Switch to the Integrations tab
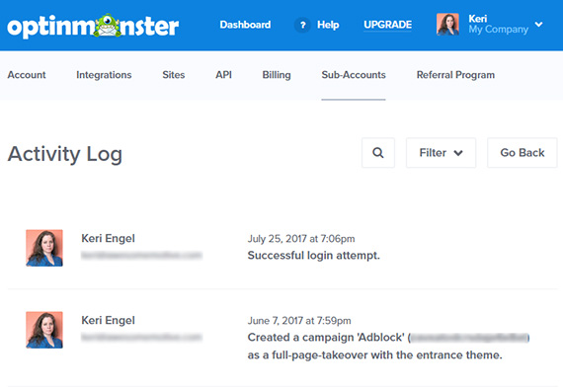 point(104,75)
